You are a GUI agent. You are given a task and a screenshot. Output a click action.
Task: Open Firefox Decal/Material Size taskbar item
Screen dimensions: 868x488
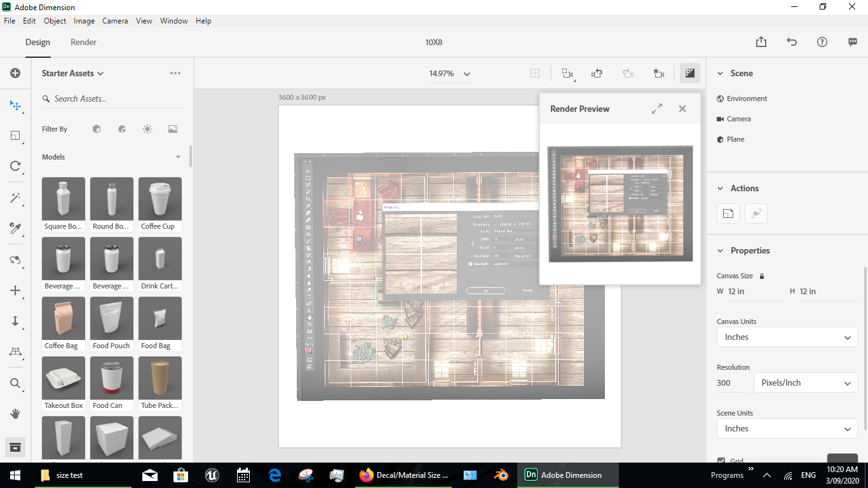click(403, 475)
